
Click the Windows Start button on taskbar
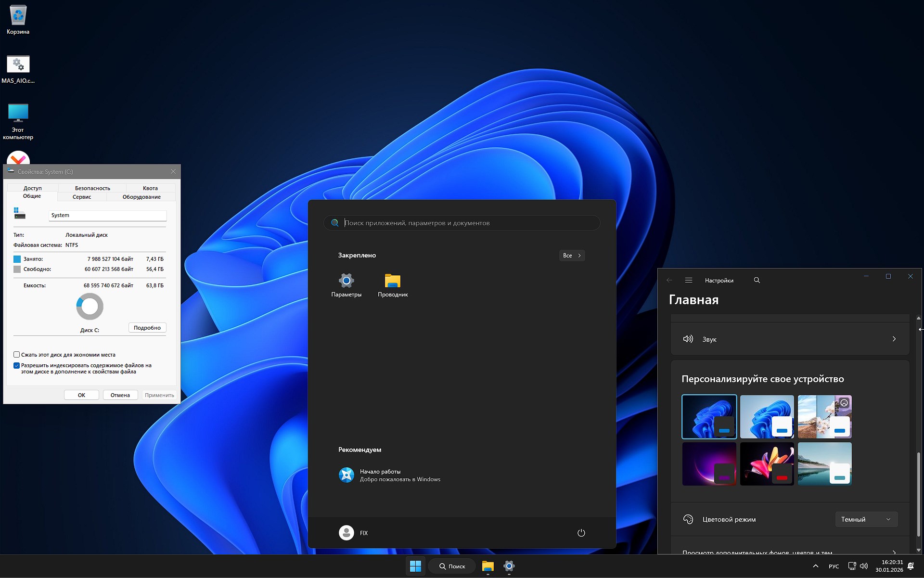pyautogui.click(x=416, y=566)
